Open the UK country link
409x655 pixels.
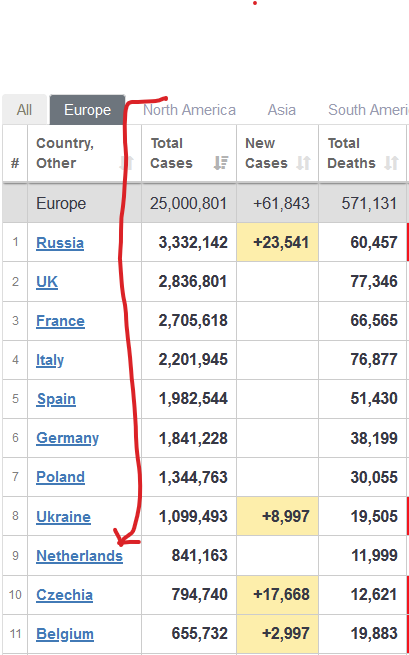pos(47,282)
